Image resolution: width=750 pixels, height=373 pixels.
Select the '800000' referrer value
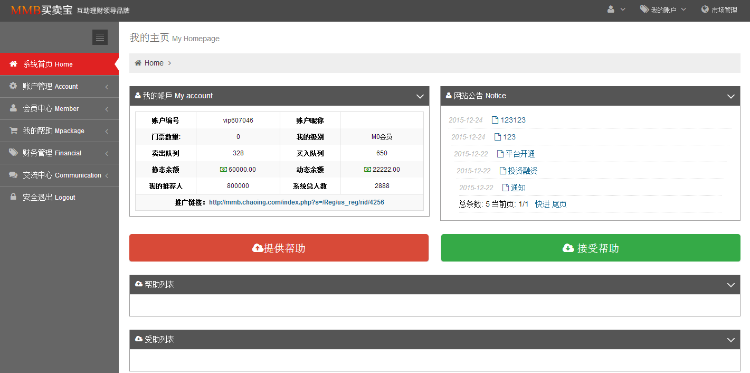click(238, 186)
